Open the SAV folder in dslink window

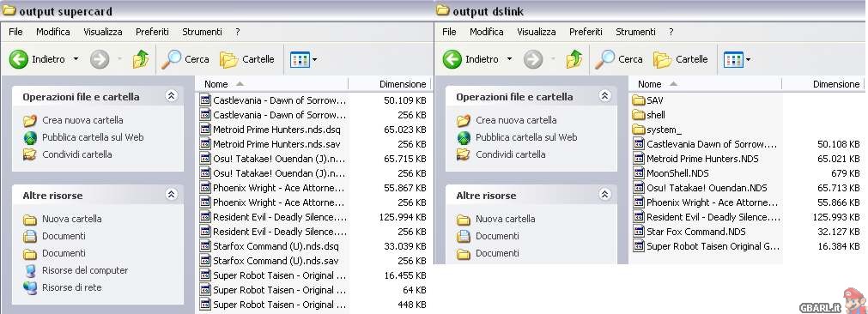(647, 100)
